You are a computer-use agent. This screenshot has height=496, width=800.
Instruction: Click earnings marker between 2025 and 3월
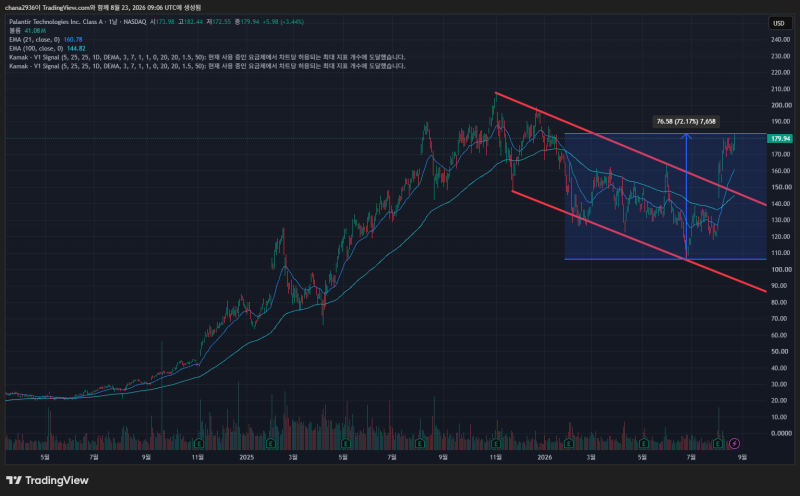pyautogui.click(x=271, y=443)
